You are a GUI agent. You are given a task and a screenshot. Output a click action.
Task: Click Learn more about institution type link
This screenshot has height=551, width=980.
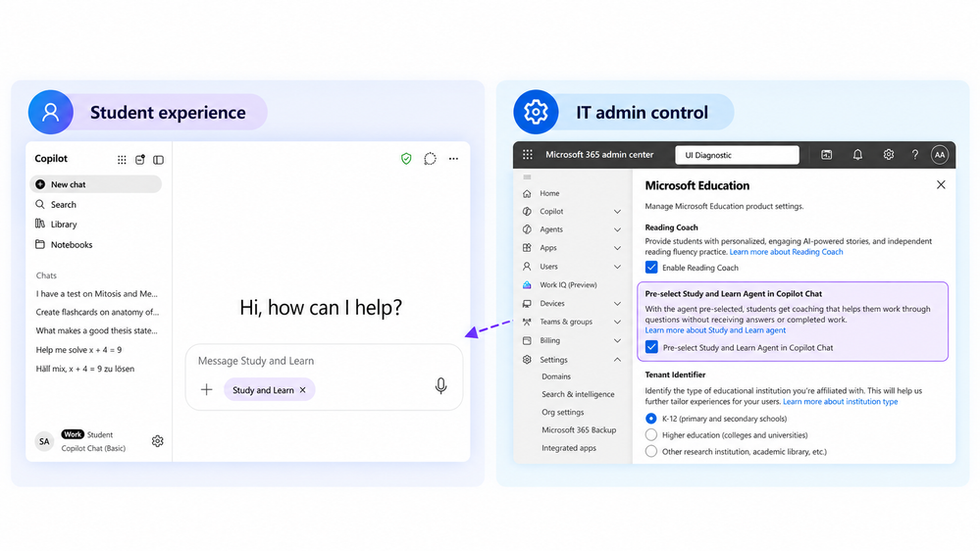840,402
